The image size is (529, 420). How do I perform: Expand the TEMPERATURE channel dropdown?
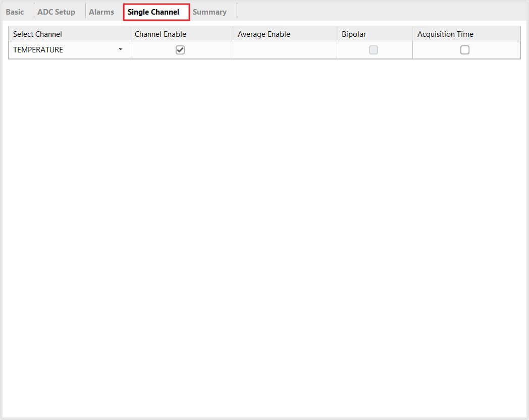click(120, 50)
